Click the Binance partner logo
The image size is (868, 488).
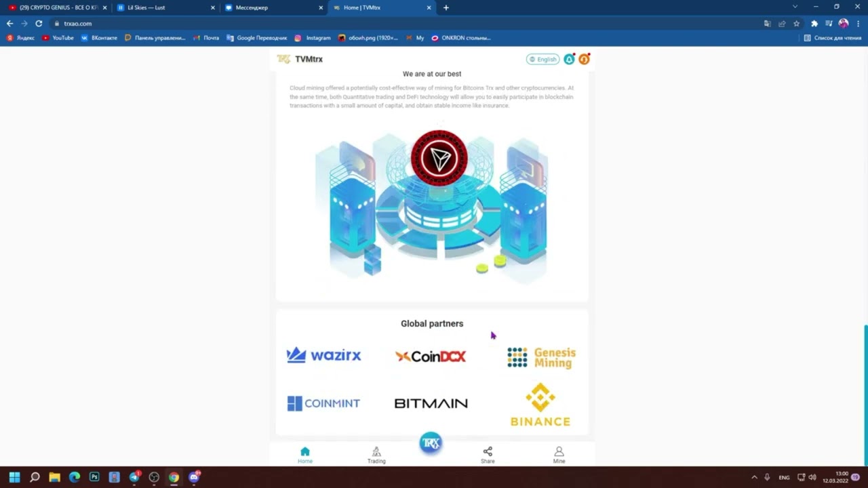(540, 405)
